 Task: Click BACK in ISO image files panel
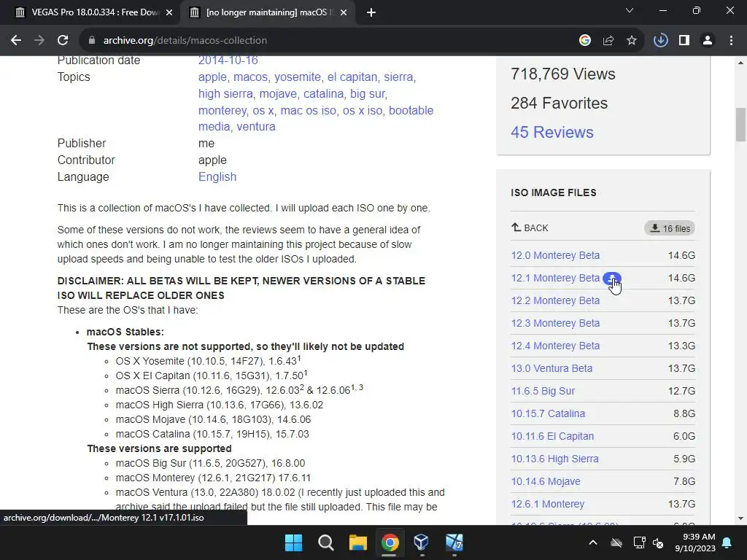coord(530,228)
